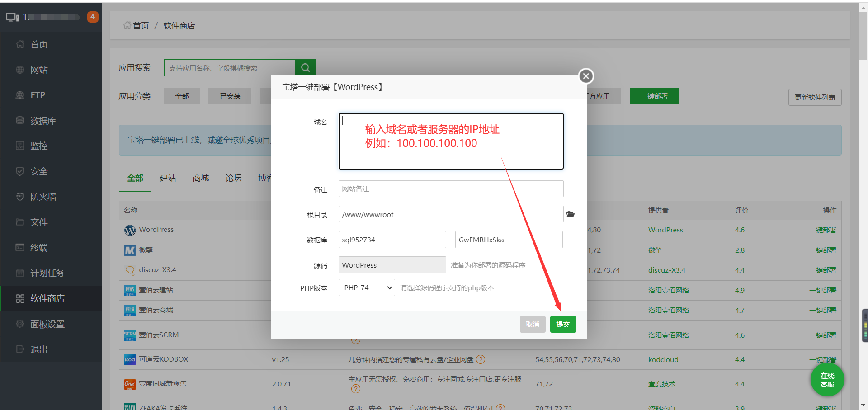Select the 全部 category filter button
This screenshot has width=868, height=410.
pyautogui.click(x=182, y=96)
